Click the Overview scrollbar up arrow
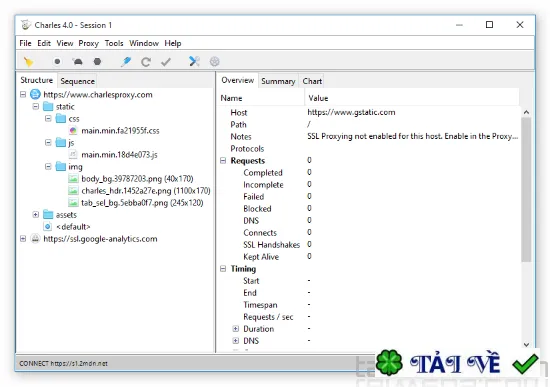Screen dimensions: 550x387 526,112
